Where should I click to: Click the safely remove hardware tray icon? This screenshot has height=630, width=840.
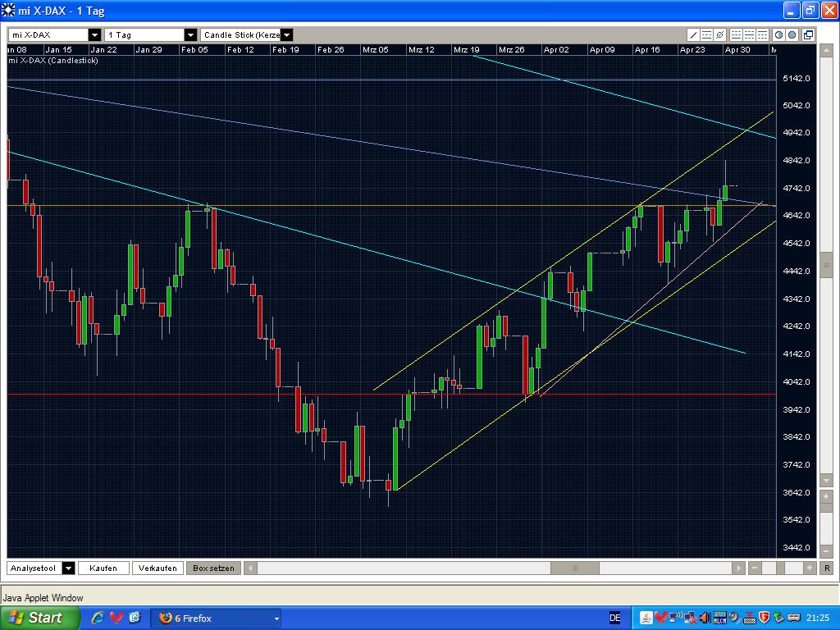click(778, 618)
